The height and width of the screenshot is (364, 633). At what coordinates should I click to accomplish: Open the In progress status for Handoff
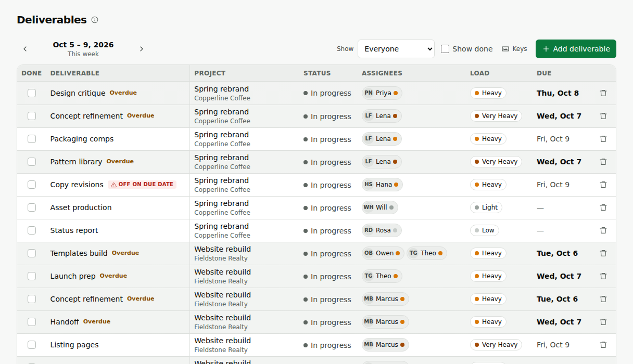(327, 322)
